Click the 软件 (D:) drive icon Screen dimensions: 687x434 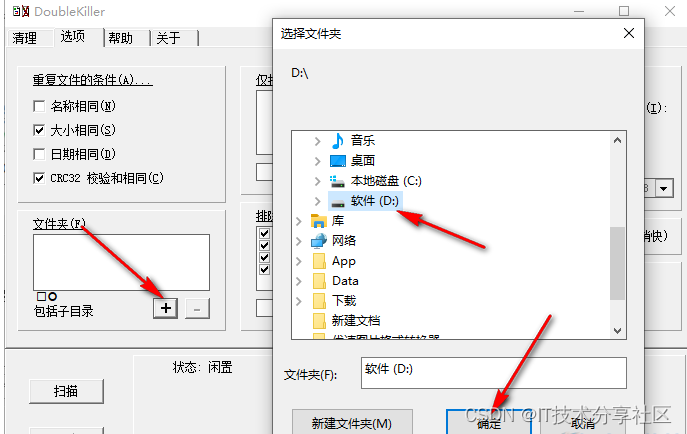(x=338, y=201)
